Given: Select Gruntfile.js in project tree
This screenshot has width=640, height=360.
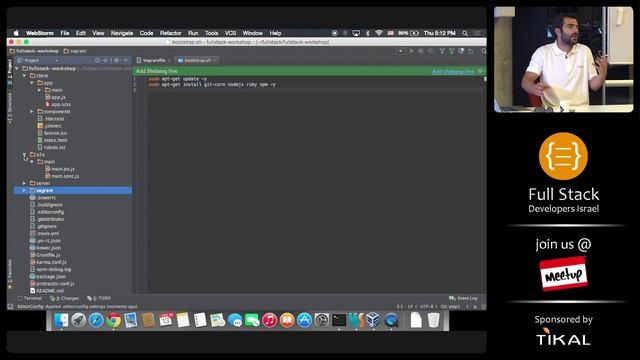Looking at the screenshot, I should [45, 255].
